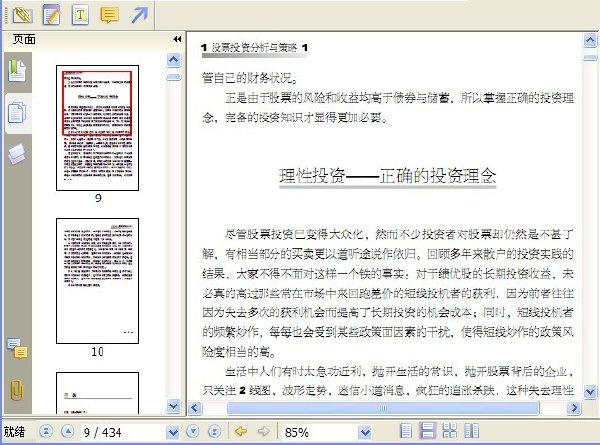Go to the next page
Screen dimensions: 600x445
[193, 432]
